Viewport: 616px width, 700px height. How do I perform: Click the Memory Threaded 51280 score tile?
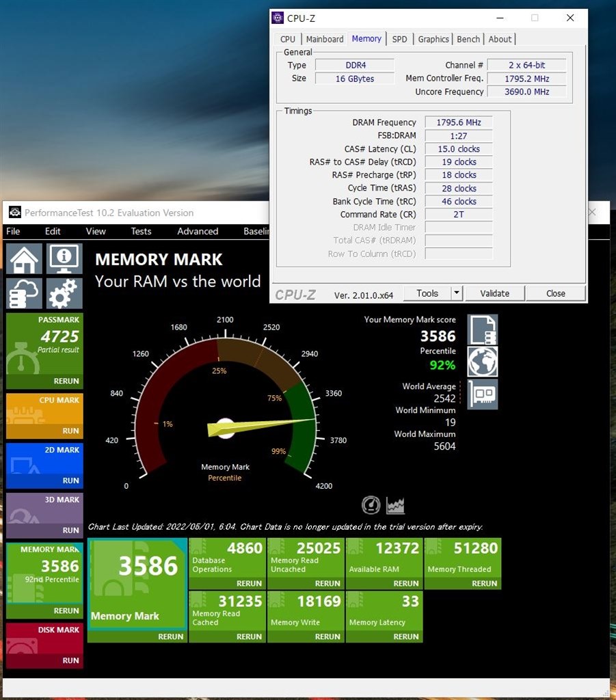click(463, 558)
